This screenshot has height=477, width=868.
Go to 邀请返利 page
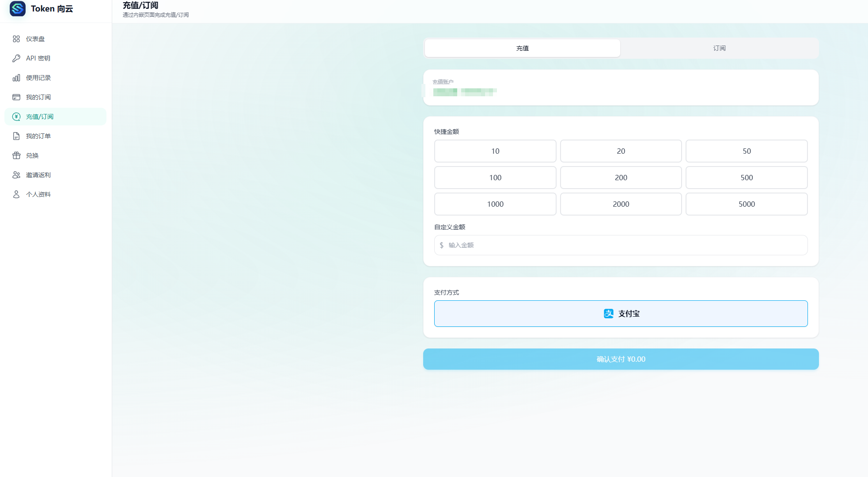(55, 175)
